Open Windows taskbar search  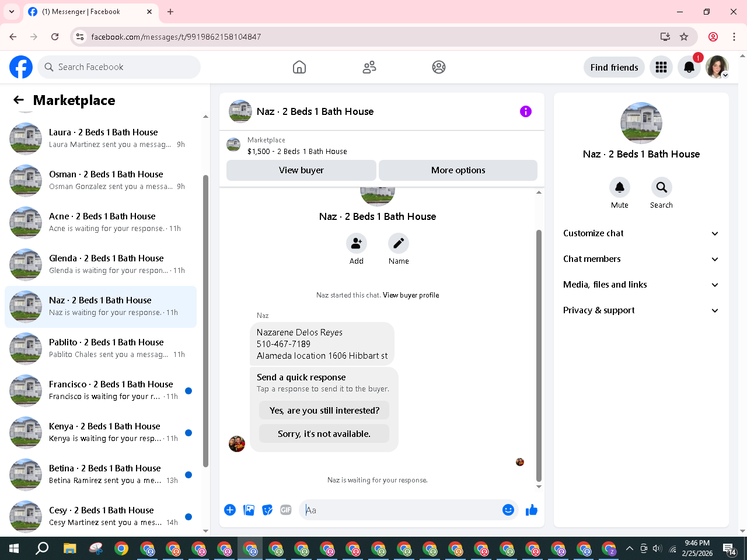click(x=42, y=548)
